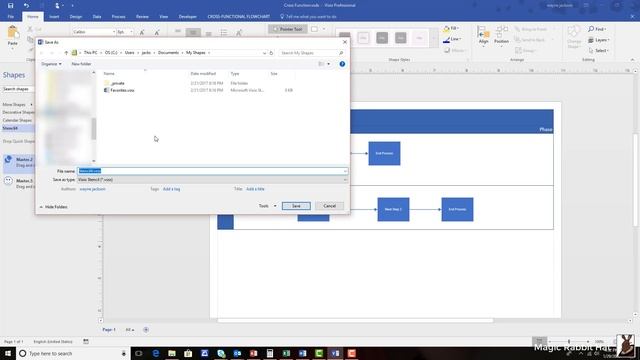Click the Name column header in file list
The image size is (640, 360).
[109, 74]
